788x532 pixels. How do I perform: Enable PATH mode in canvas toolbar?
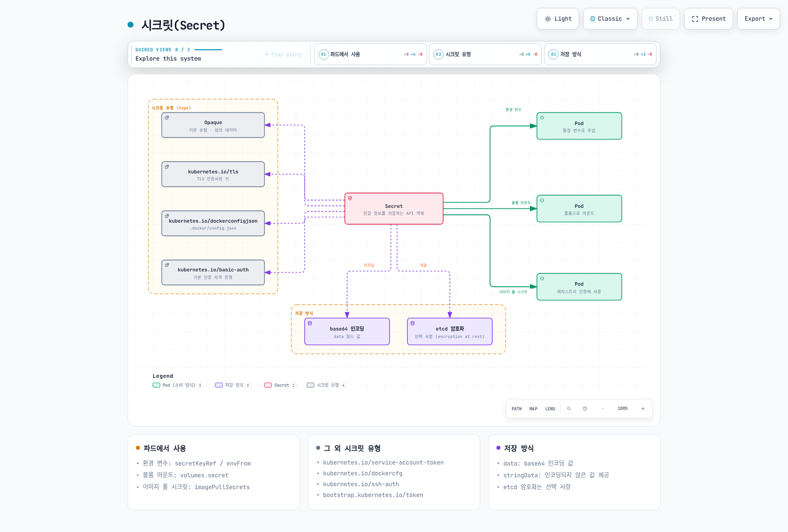coord(517,409)
